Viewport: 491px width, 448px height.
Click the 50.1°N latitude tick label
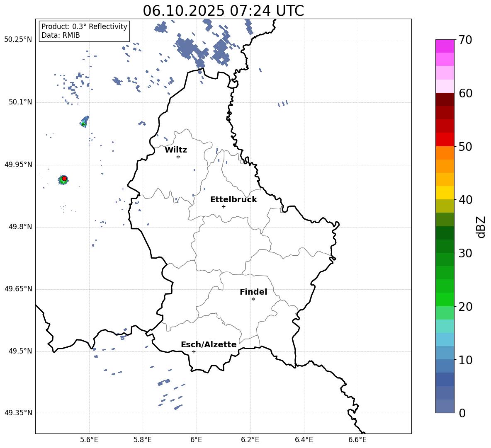(x=20, y=102)
